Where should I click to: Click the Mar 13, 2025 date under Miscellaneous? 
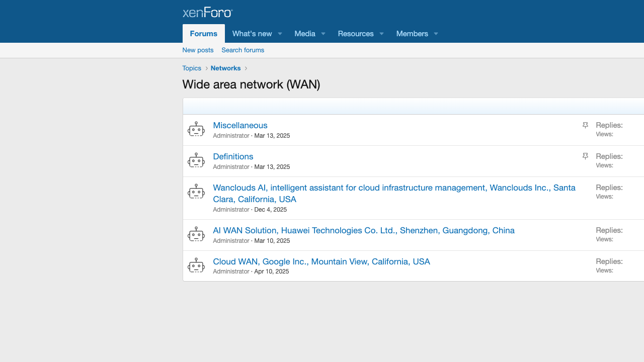pos(272,136)
